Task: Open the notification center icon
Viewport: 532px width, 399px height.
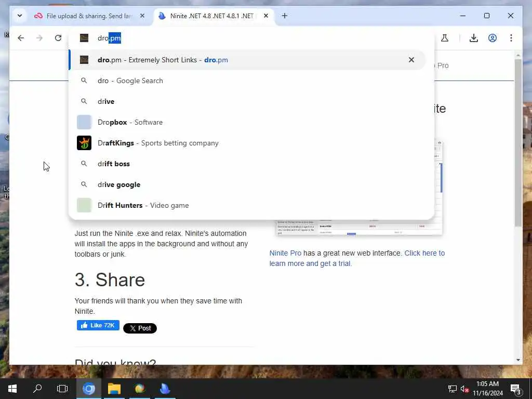Action: (x=515, y=389)
